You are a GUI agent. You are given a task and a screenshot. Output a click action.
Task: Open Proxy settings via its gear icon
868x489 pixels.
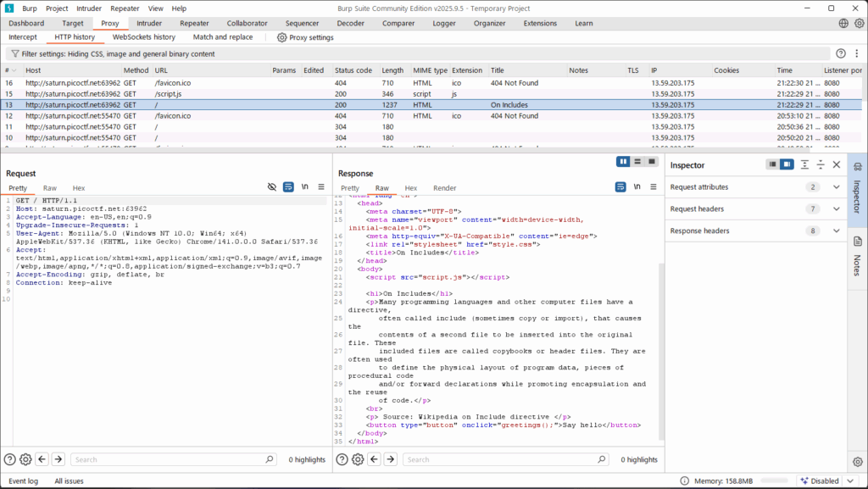tap(282, 37)
